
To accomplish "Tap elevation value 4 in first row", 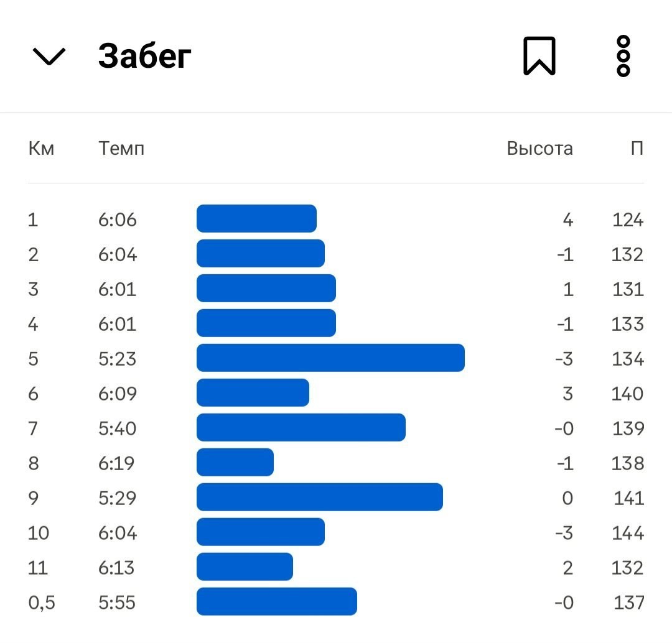I will click(x=568, y=220).
